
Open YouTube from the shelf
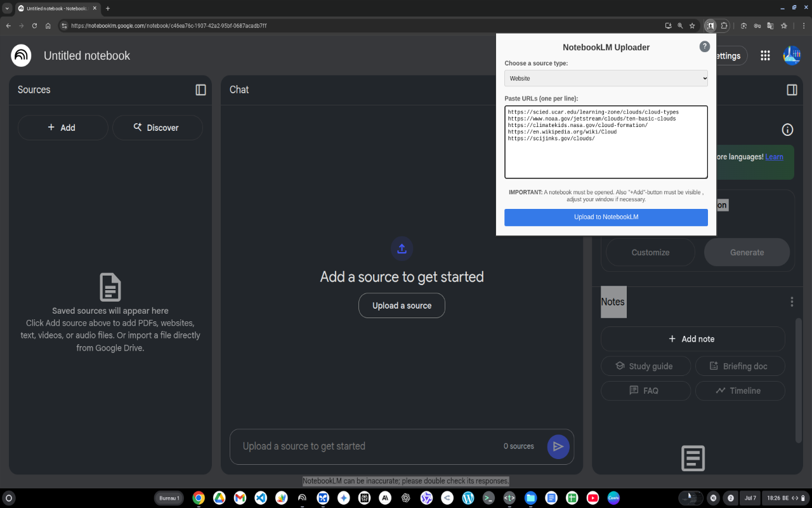click(x=593, y=498)
